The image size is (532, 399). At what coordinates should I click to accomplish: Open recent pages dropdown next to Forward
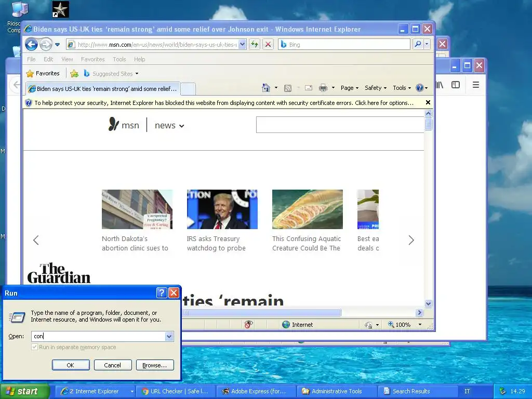(57, 45)
